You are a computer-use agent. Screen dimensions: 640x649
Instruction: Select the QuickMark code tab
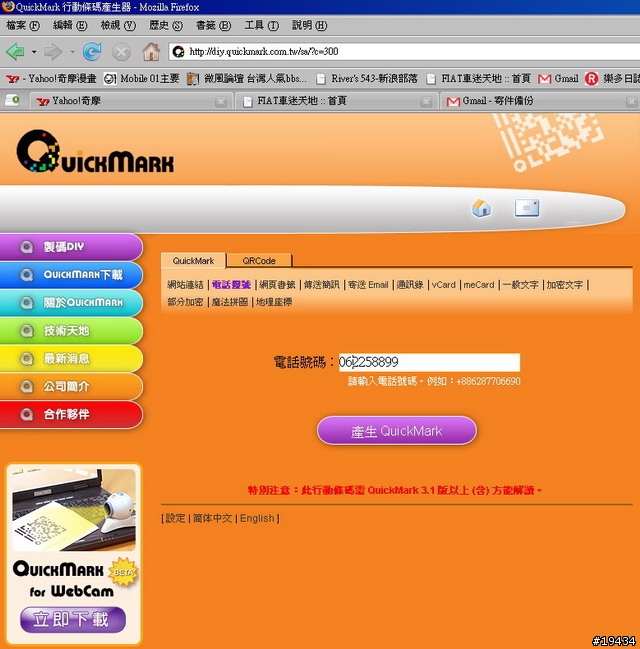(193, 261)
